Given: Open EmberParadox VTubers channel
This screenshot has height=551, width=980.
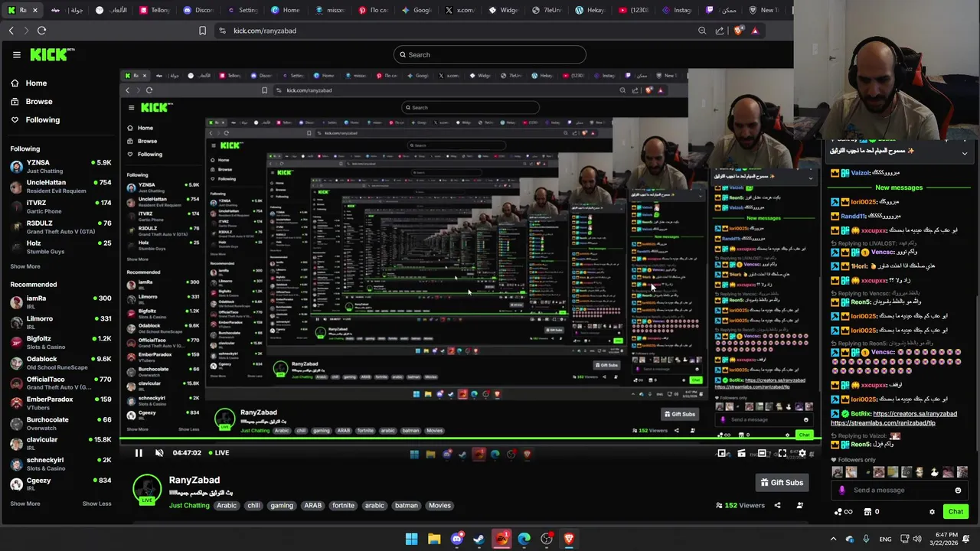Looking at the screenshot, I should tap(60, 403).
